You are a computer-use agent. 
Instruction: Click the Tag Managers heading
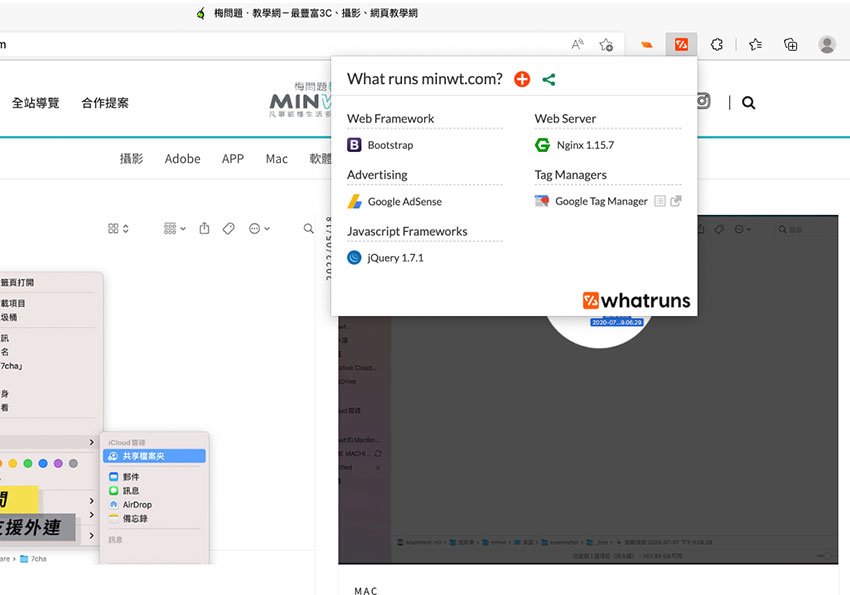(570, 175)
